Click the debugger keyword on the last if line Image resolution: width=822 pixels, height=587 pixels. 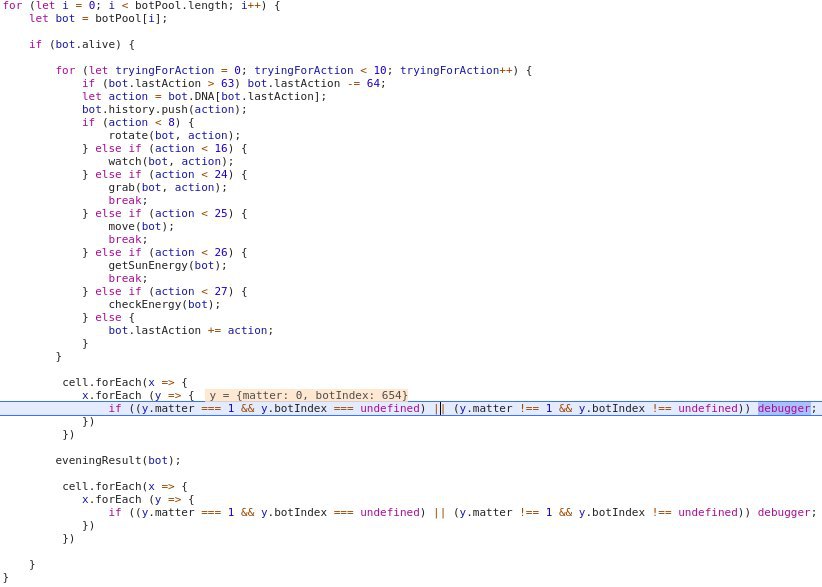[784, 512]
